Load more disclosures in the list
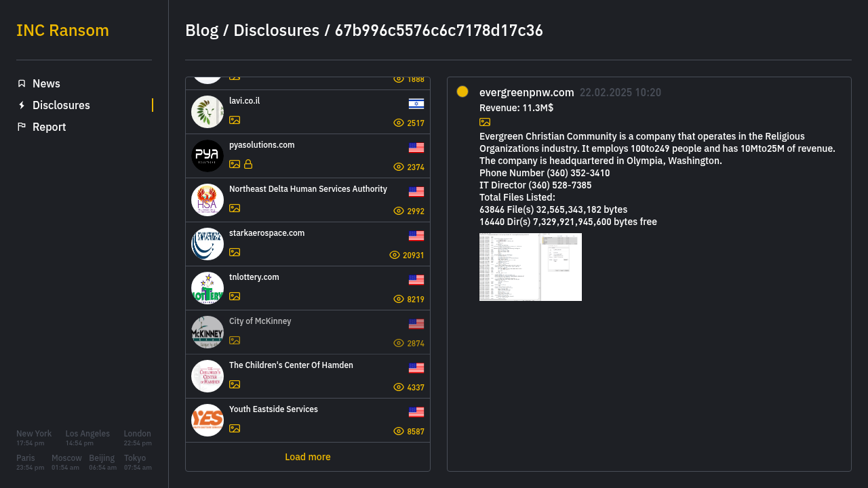This screenshot has width=868, height=488. (308, 457)
